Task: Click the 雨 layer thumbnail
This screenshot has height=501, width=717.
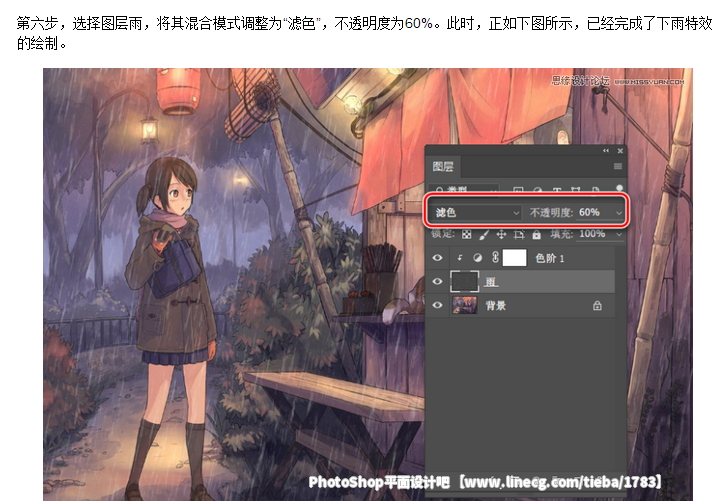Action: pyautogui.click(x=465, y=281)
